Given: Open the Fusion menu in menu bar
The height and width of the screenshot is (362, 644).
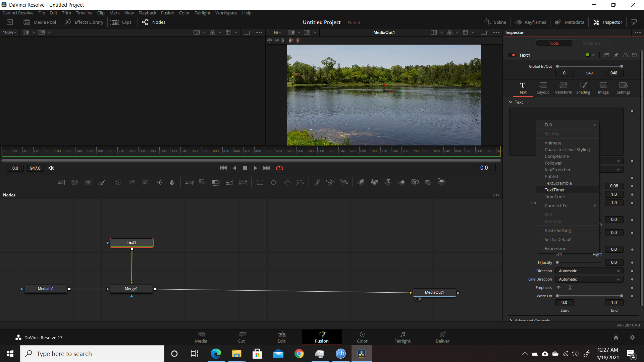Looking at the screenshot, I should point(167,13).
